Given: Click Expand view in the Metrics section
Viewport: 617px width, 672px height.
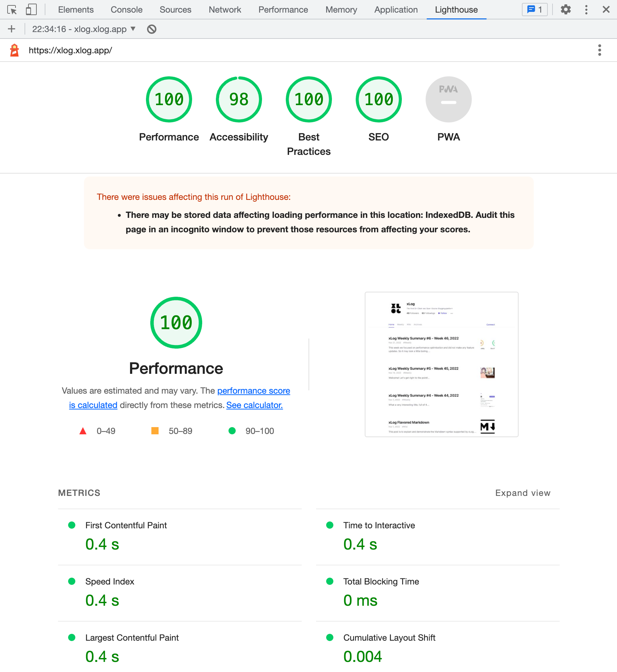Looking at the screenshot, I should [x=523, y=493].
